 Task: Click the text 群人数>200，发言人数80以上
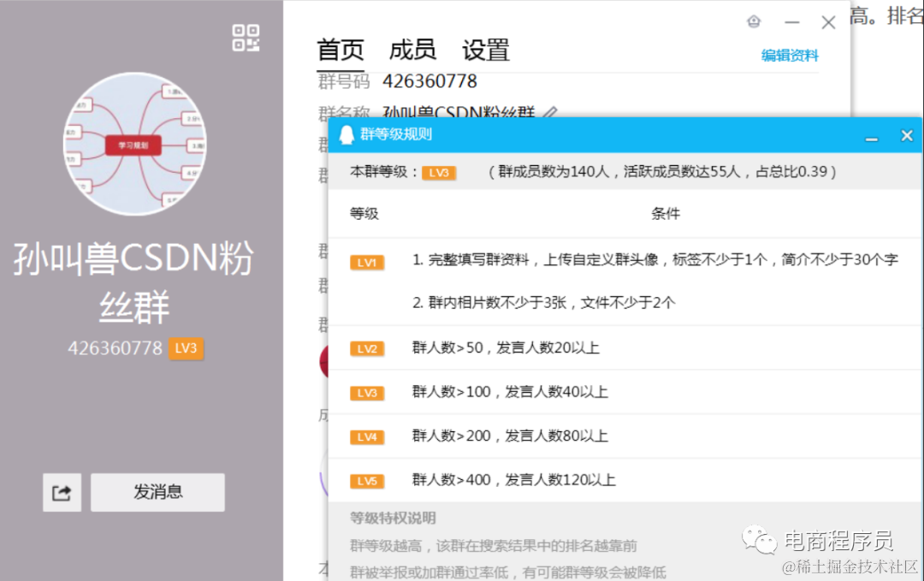(x=510, y=436)
